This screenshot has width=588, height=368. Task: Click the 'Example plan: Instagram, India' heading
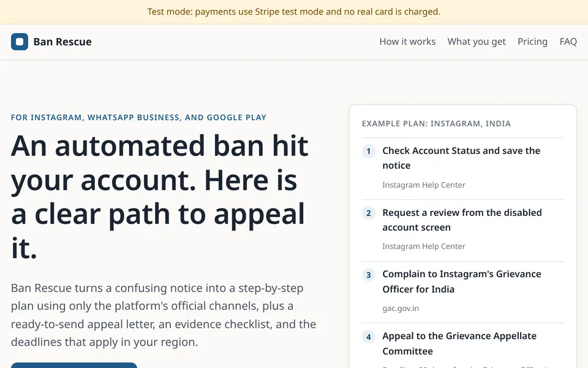[436, 123]
